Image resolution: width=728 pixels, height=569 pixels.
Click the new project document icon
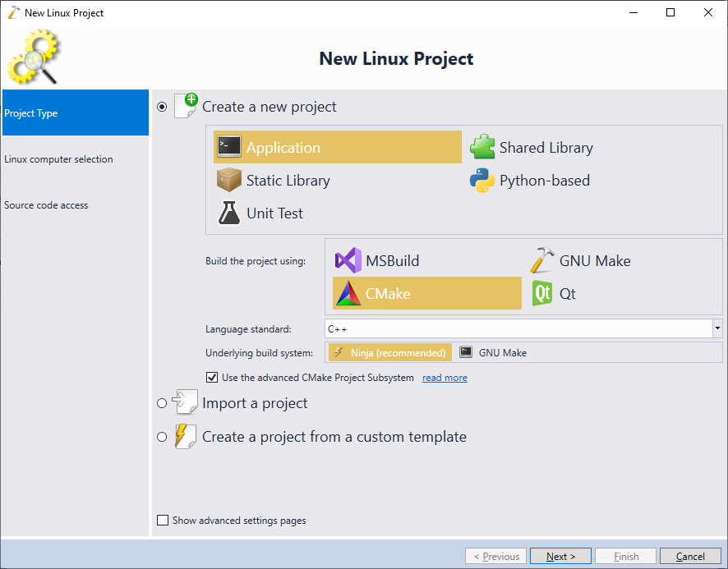coord(186,106)
